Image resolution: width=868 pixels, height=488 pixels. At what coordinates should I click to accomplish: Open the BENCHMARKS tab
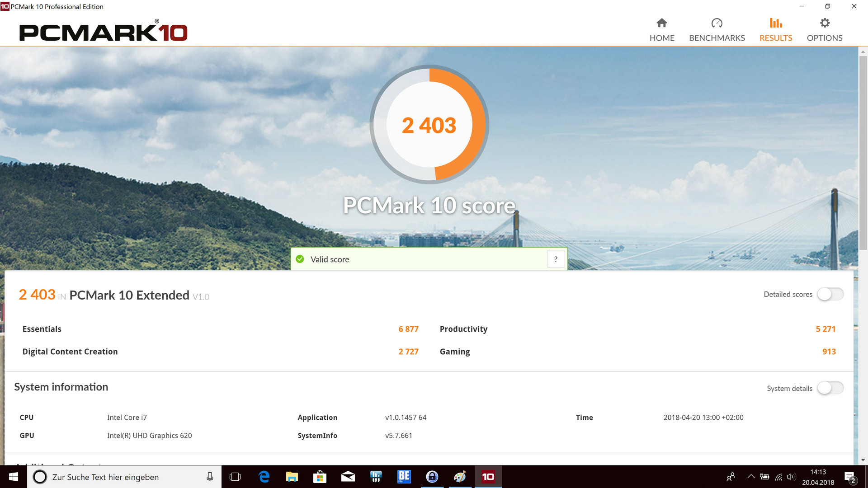(x=717, y=30)
